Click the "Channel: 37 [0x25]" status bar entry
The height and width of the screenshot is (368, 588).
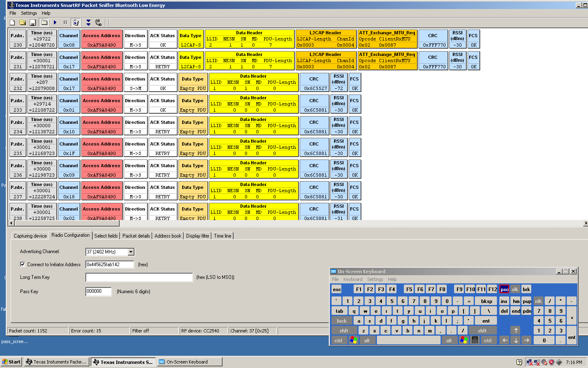tap(253, 331)
